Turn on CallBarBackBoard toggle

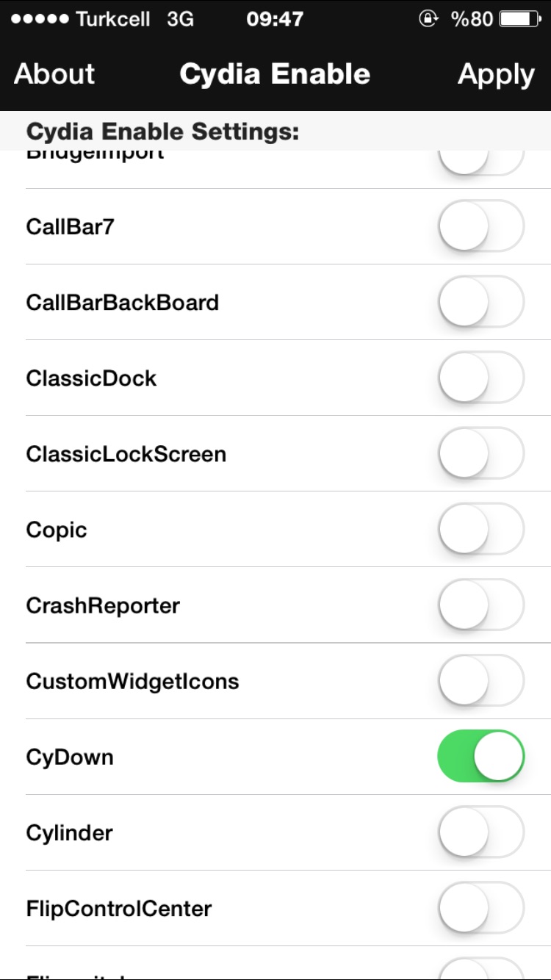click(x=481, y=302)
